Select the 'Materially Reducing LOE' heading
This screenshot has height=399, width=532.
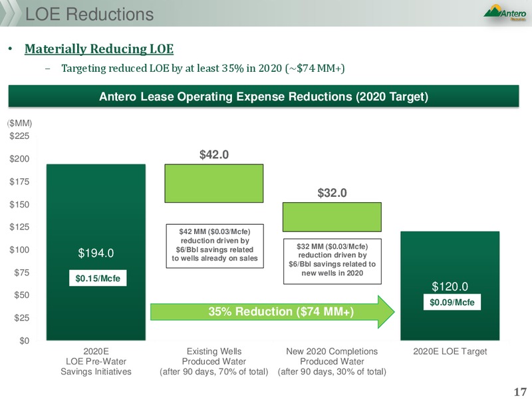[99, 49]
